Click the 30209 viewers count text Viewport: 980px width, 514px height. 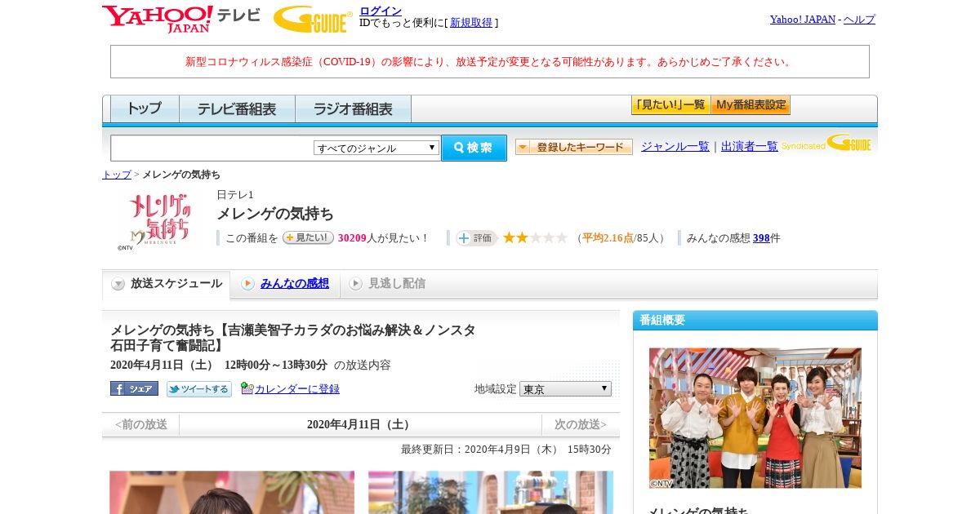point(352,238)
